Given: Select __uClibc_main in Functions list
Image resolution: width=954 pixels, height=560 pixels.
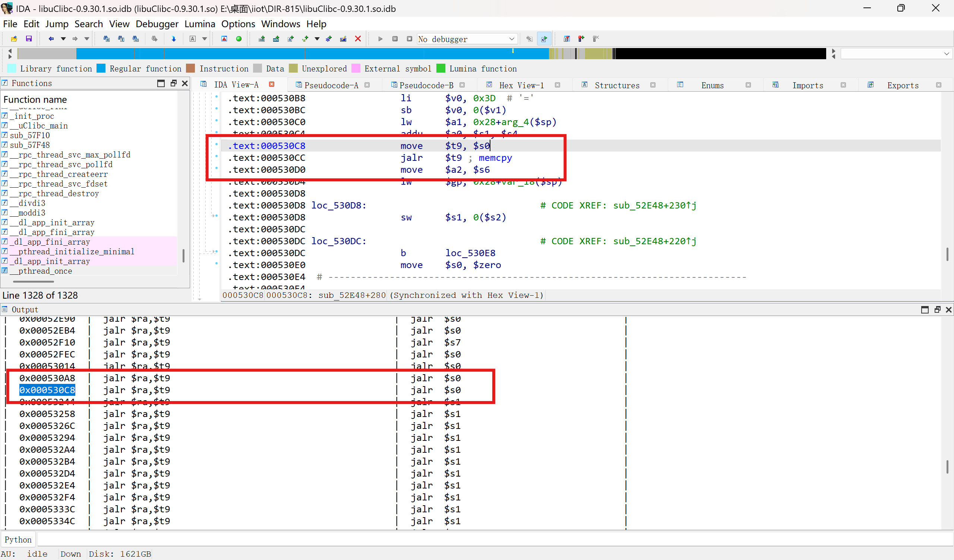Looking at the screenshot, I should tap(39, 125).
